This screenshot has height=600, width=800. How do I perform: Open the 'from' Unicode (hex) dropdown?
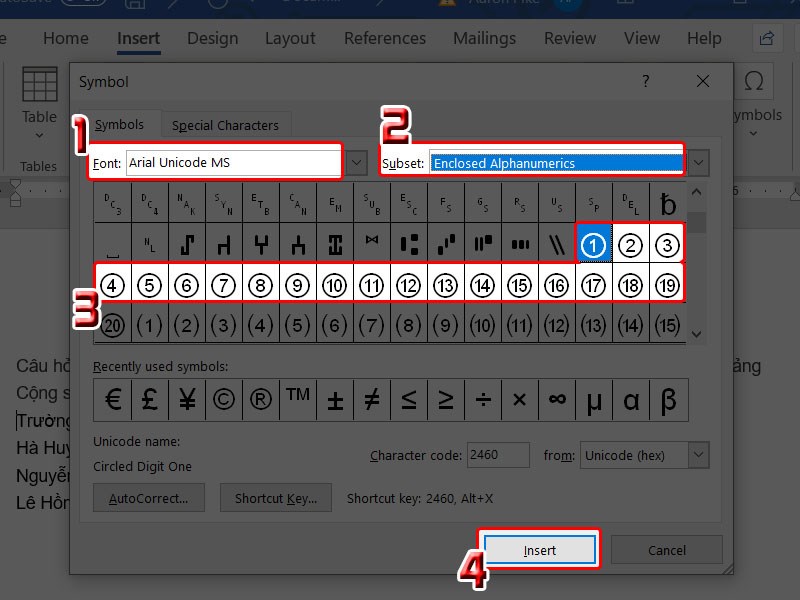tap(698, 455)
